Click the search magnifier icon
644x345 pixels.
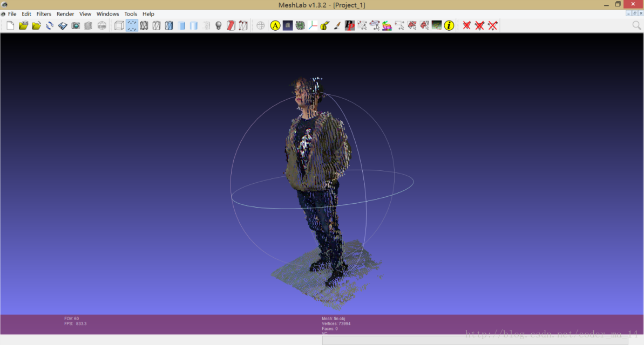(636, 26)
